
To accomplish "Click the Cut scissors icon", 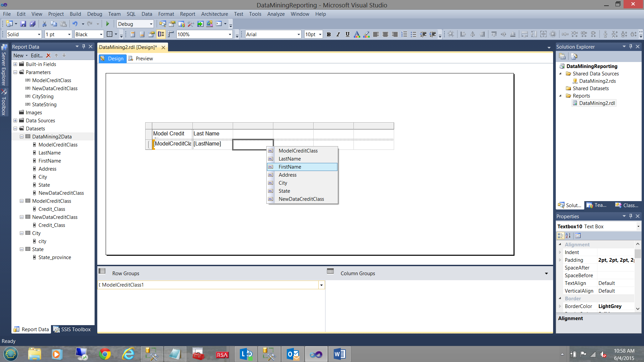I will tap(44, 24).
